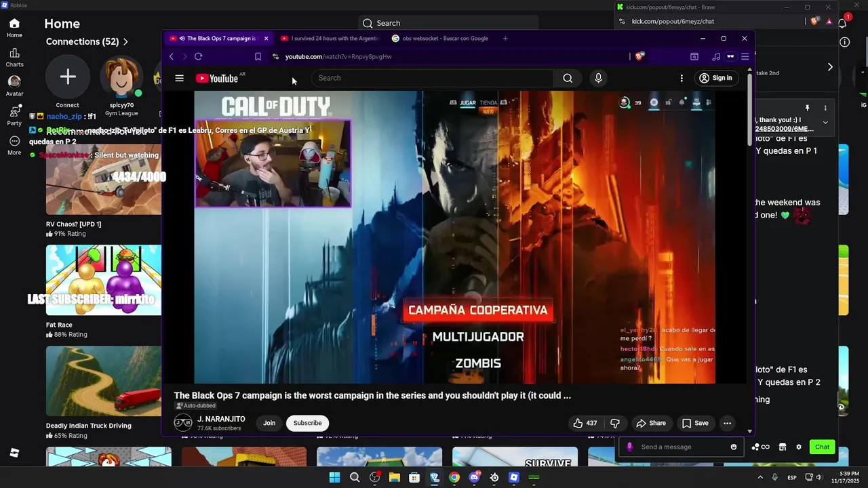Screen dimensions: 868x488
Task: Reload the YouTube page
Action: [x=198, y=57]
